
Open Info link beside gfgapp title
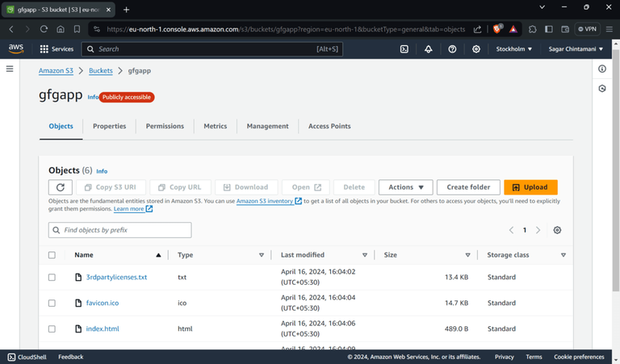(93, 97)
